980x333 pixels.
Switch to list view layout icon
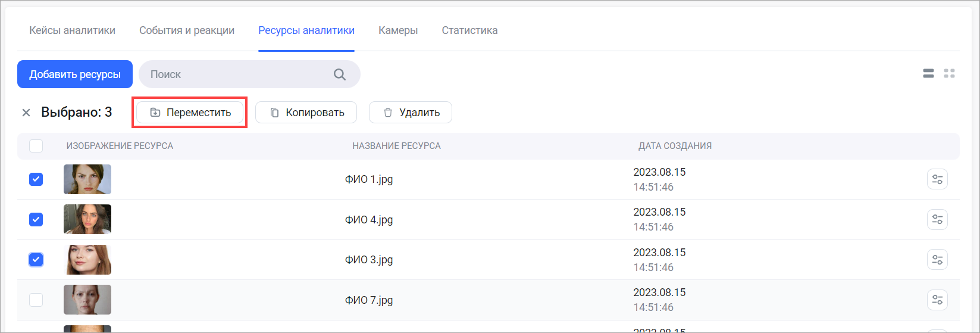coord(928,74)
